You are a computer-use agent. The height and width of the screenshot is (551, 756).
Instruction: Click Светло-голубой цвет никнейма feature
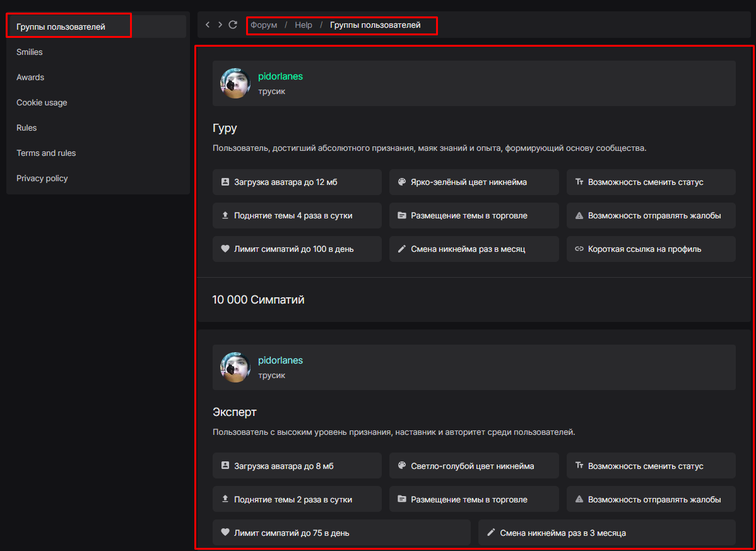474,466
